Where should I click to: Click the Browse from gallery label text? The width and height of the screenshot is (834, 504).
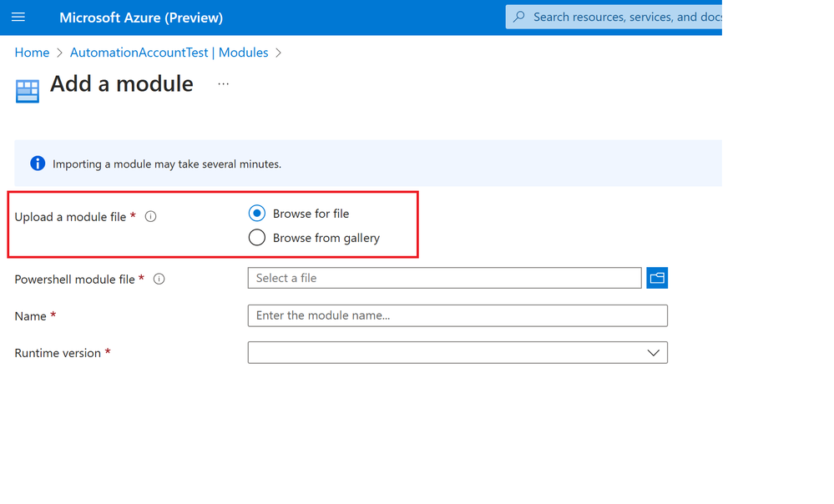tap(326, 238)
